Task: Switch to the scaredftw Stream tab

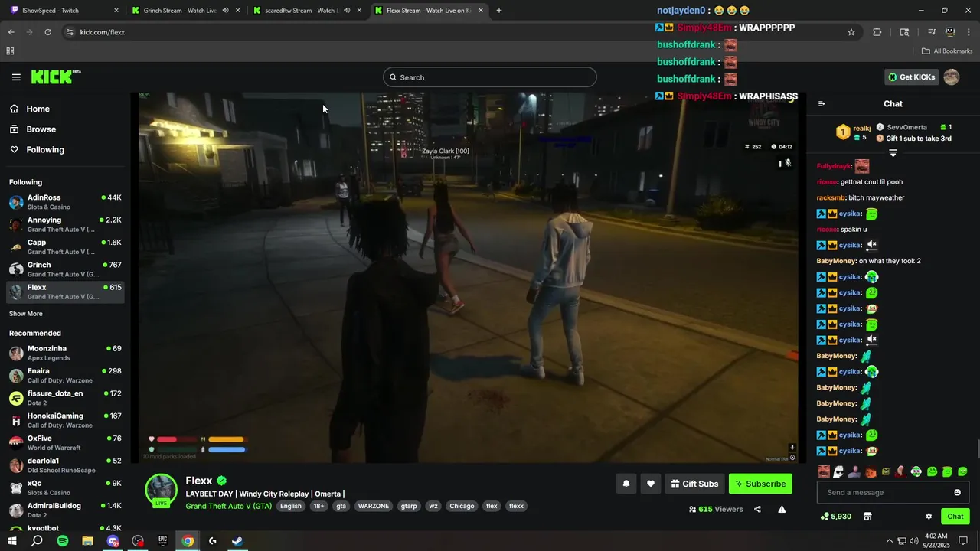Action: pyautogui.click(x=308, y=11)
